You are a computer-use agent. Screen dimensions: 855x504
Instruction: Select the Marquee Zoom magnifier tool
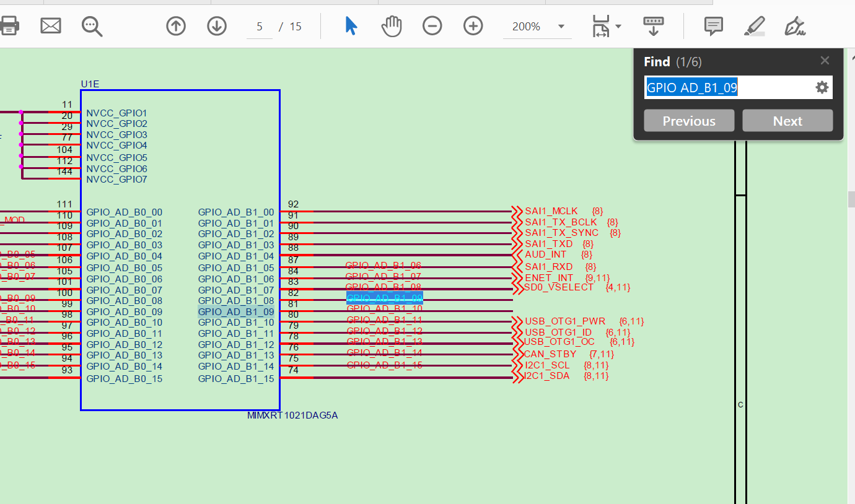[x=92, y=26]
